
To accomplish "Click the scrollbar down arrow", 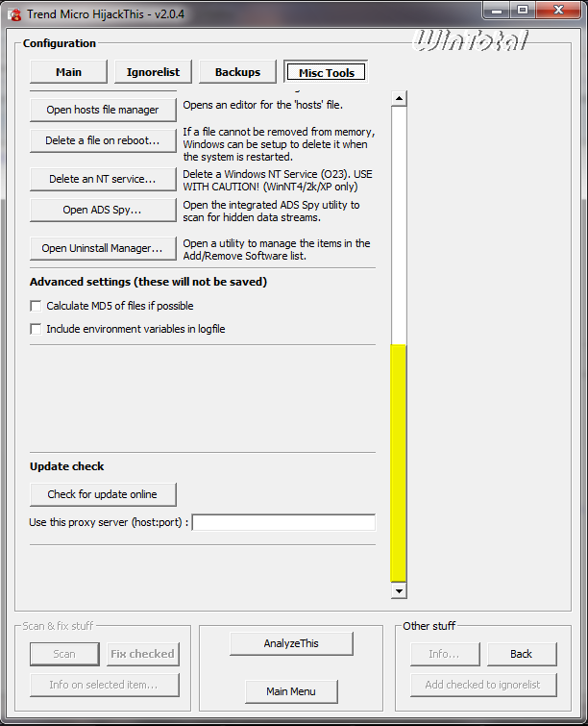I will pyautogui.click(x=399, y=590).
